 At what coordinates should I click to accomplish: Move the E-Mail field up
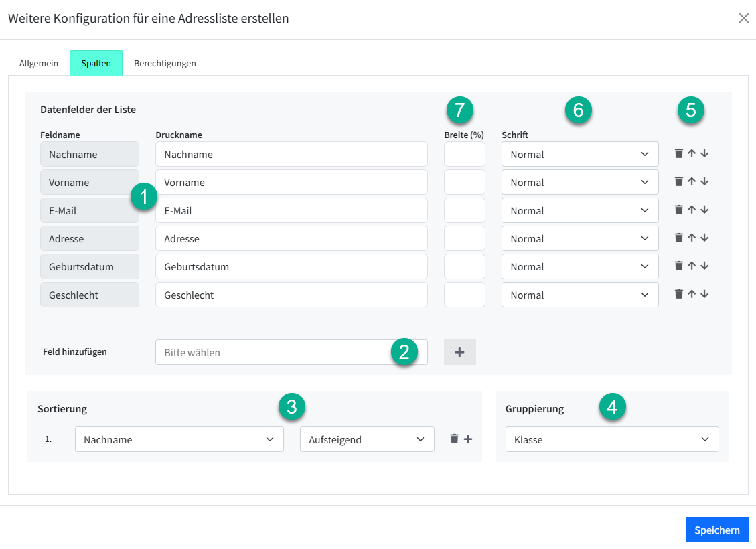692,210
